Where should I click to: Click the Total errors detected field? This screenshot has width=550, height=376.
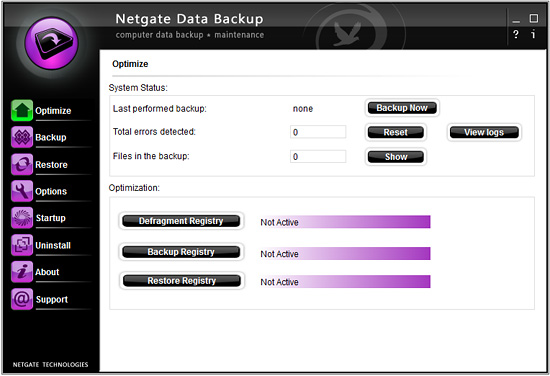318,132
